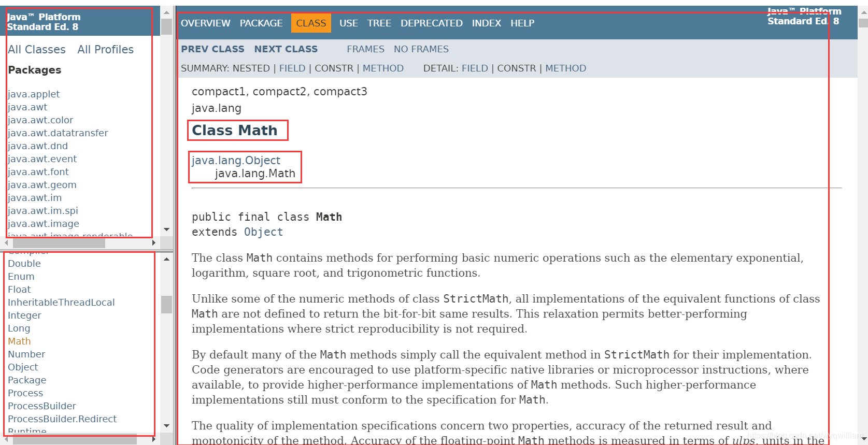Open the java.awt.font package
868x445 pixels.
[38, 172]
